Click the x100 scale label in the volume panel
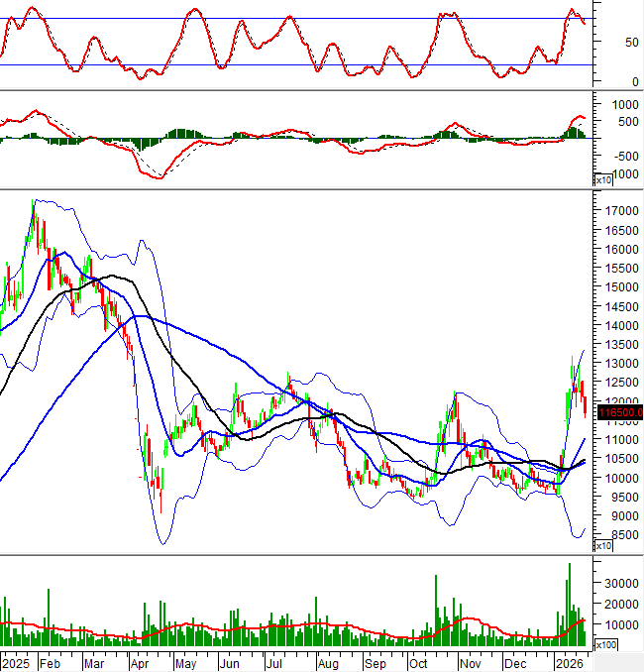This screenshot has height=672, width=644. tap(604, 645)
